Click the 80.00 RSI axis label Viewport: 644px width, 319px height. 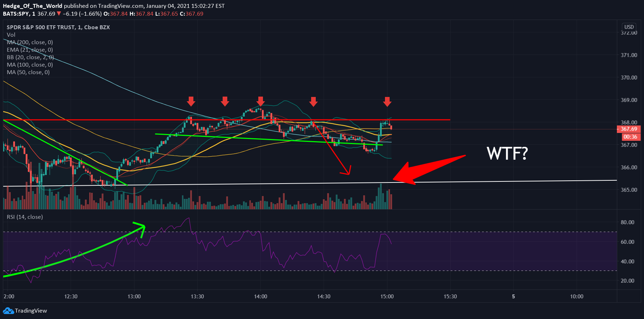[x=628, y=222]
